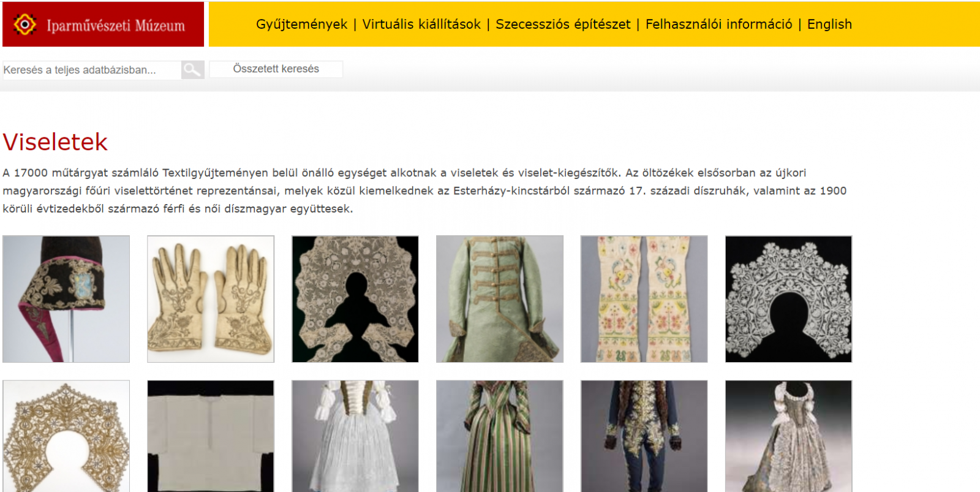Image resolution: width=980 pixels, height=492 pixels.
Task: Open Felhasználói információ page
Action: point(718,25)
